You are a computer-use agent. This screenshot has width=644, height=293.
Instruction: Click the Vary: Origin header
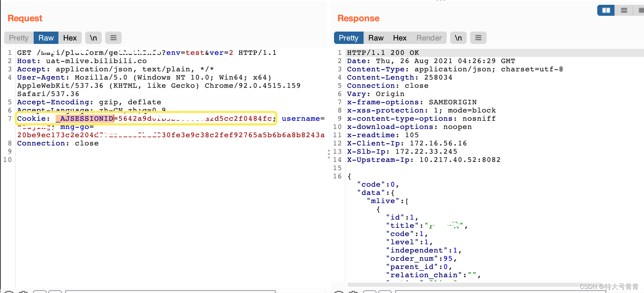pos(376,94)
